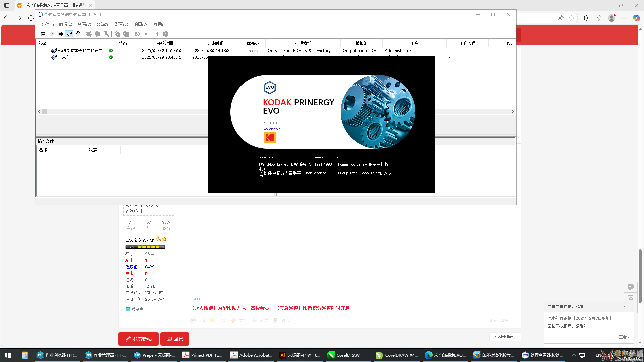Screen dimensions: 644x362
Task: Click the 返回列表 button
Action: pos(504,337)
